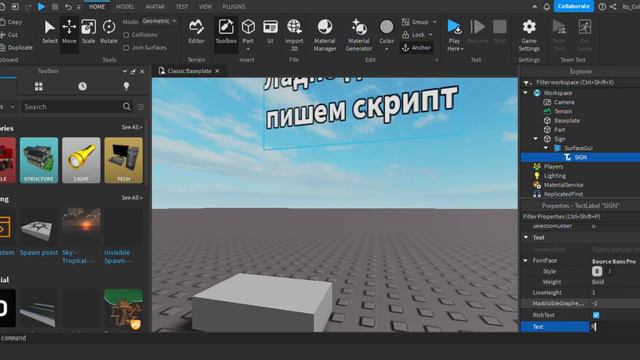Open the AVATAR ribbon tab
This screenshot has width=640, height=360.
[155, 7]
